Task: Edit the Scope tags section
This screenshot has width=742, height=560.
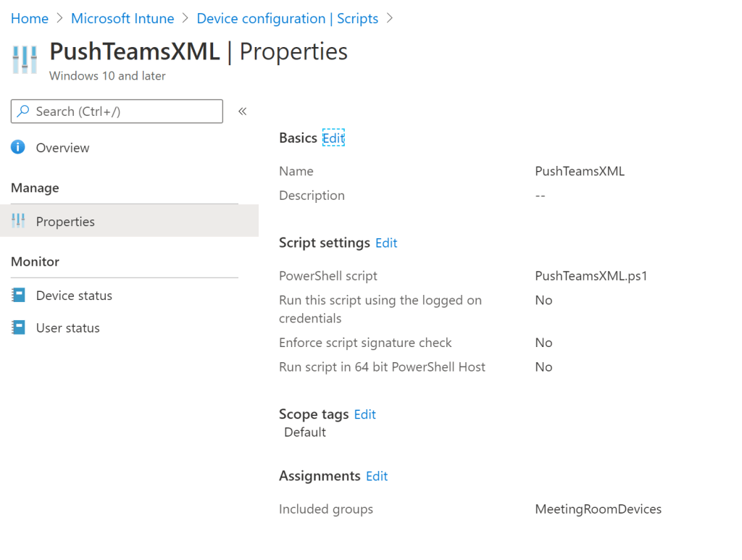Action: [x=364, y=414]
